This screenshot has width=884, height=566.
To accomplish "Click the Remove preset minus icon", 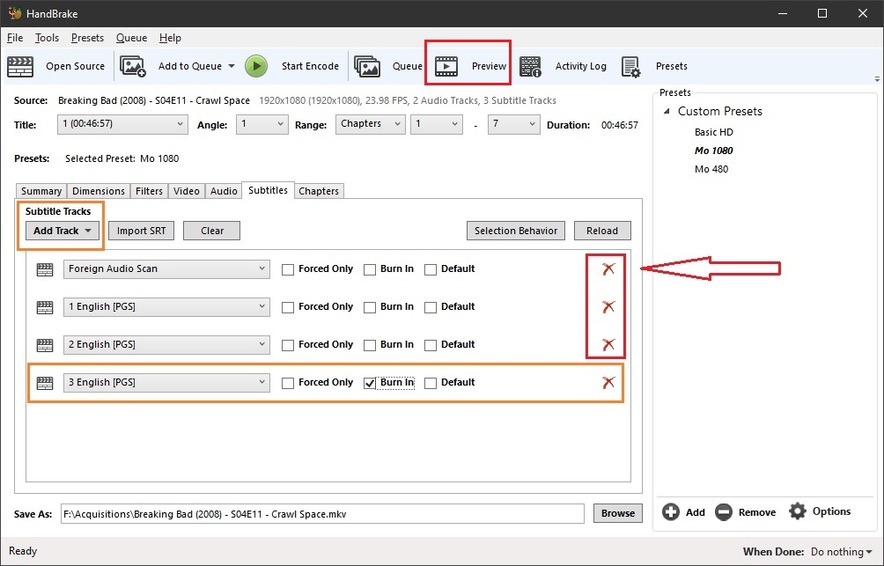I will [x=723, y=512].
